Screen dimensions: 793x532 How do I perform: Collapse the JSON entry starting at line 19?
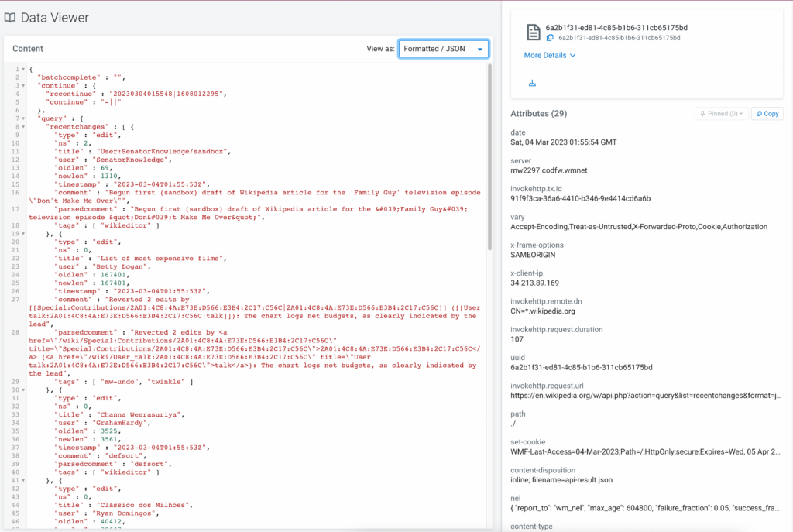[22, 232]
